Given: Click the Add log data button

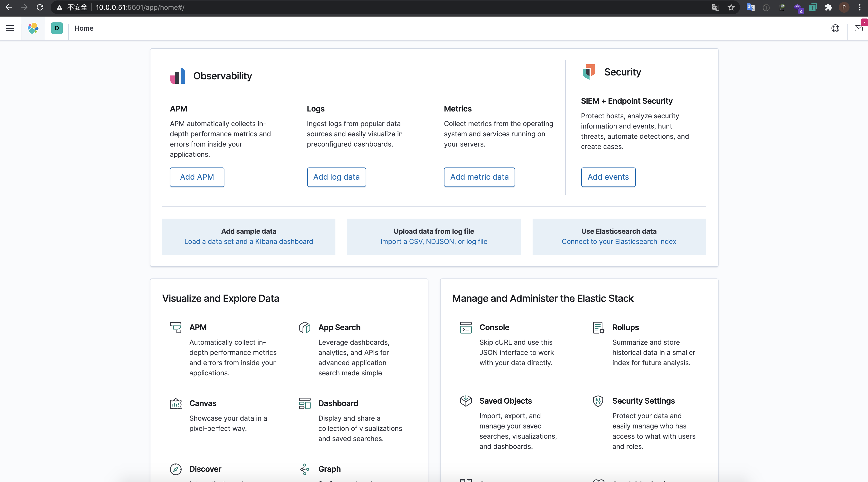Looking at the screenshot, I should point(336,177).
